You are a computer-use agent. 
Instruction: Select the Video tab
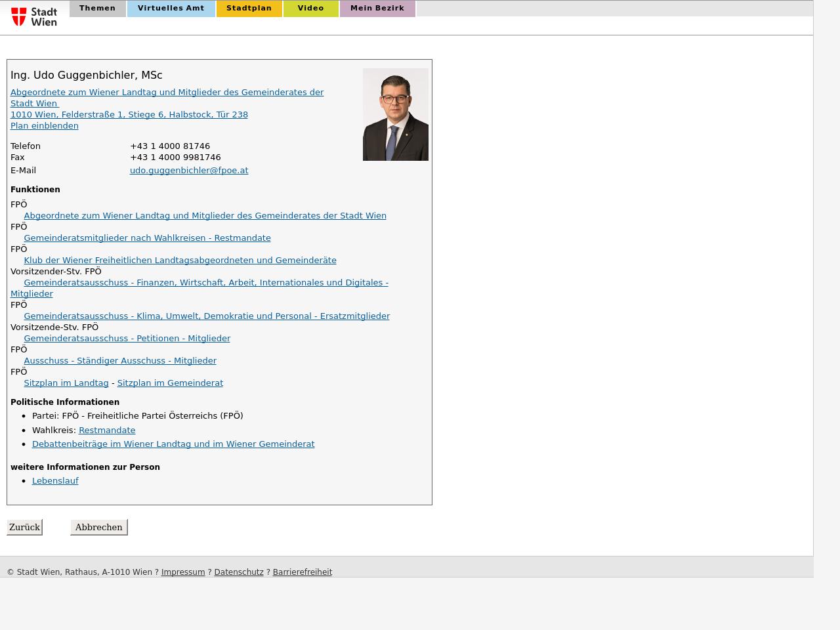click(310, 9)
